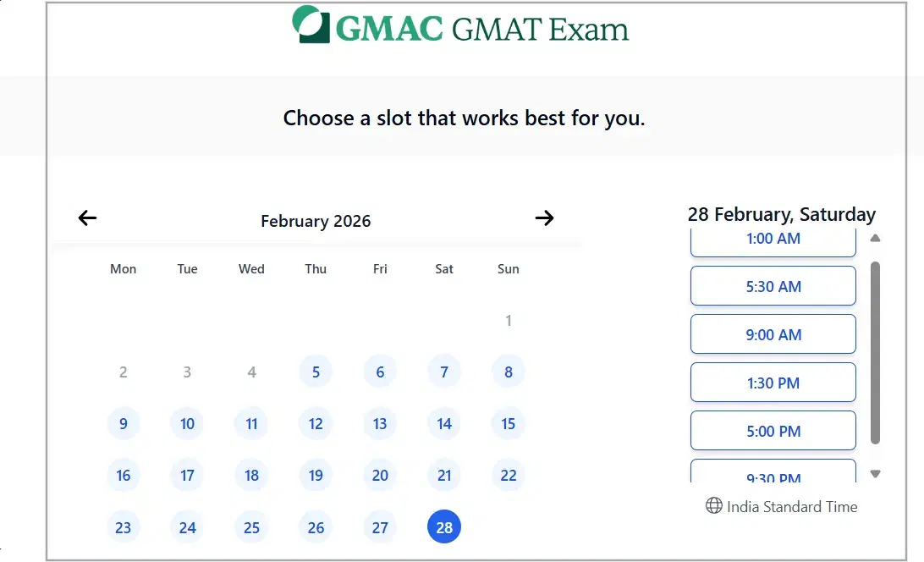
Task: Choose the 5:30 AM time slot
Action: pos(773,286)
